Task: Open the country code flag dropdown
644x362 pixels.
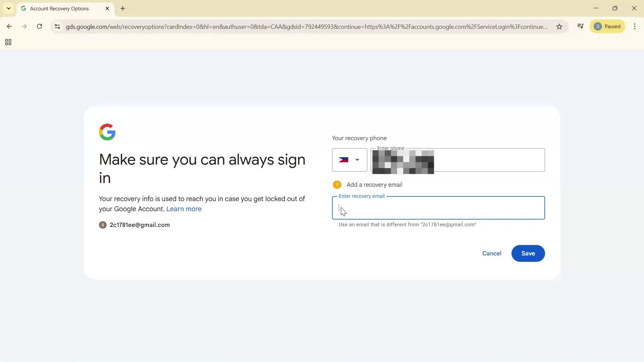Action: [349, 160]
